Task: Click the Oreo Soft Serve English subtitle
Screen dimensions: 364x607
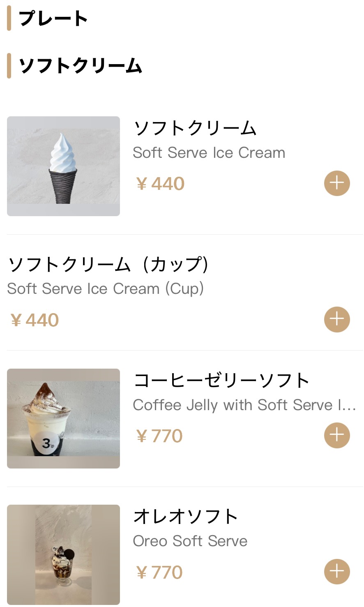Action: point(190,541)
